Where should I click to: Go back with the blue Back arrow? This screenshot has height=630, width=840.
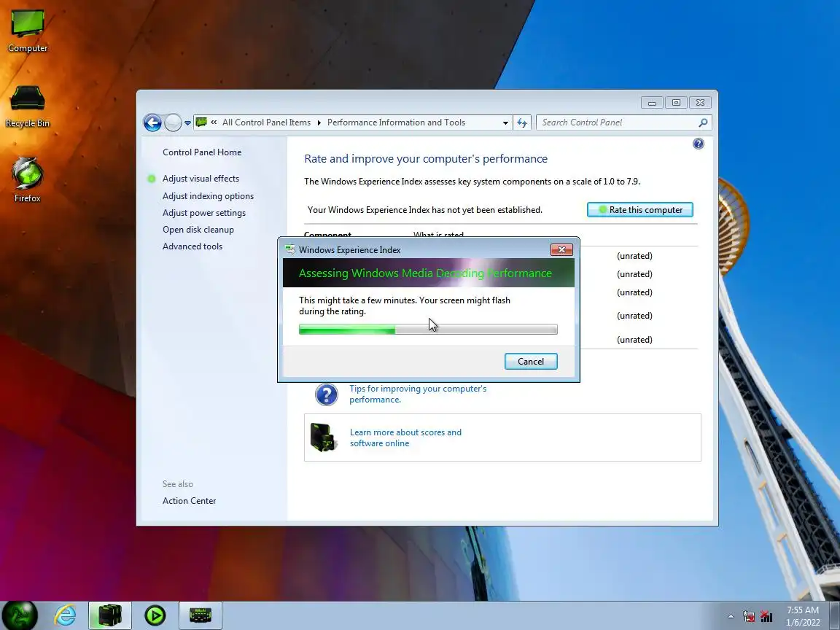[152, 122]
